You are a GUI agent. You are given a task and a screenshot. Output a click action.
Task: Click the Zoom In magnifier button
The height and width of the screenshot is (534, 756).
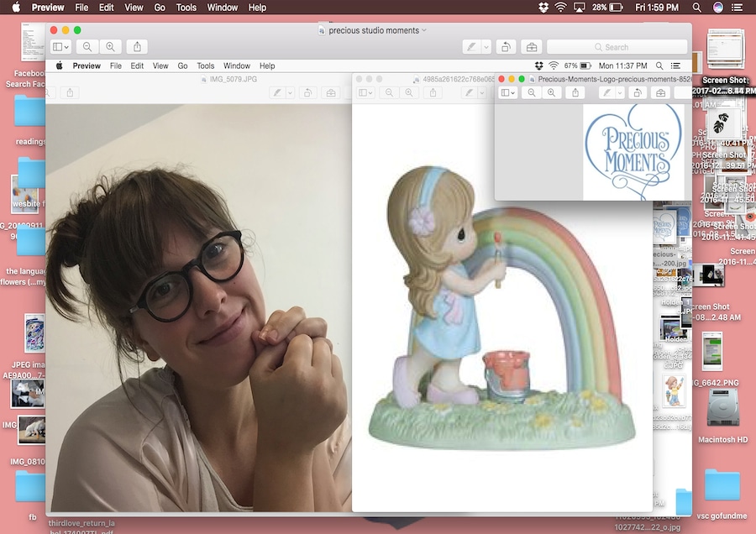tap(111, 47)
